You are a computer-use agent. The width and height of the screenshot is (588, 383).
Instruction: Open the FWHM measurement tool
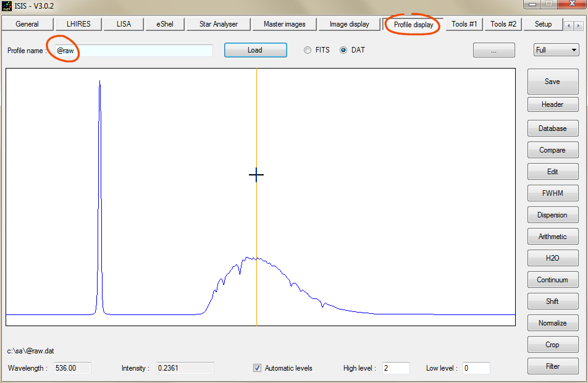552,193
